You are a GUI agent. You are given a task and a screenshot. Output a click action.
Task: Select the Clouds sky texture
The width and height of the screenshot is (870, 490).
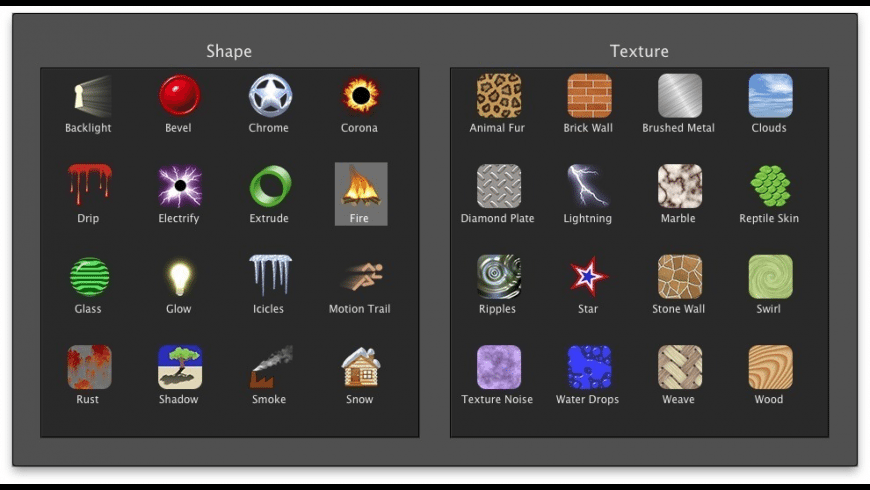(770, 95)
